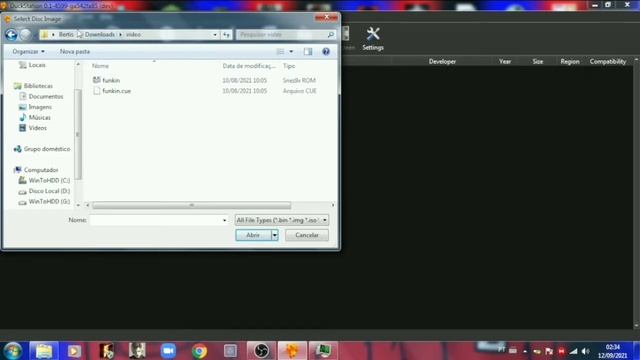This screenshot has height=360, width=640.
Task: Navigate to Downloads in breadcrumb
Action: click(100, 35)
